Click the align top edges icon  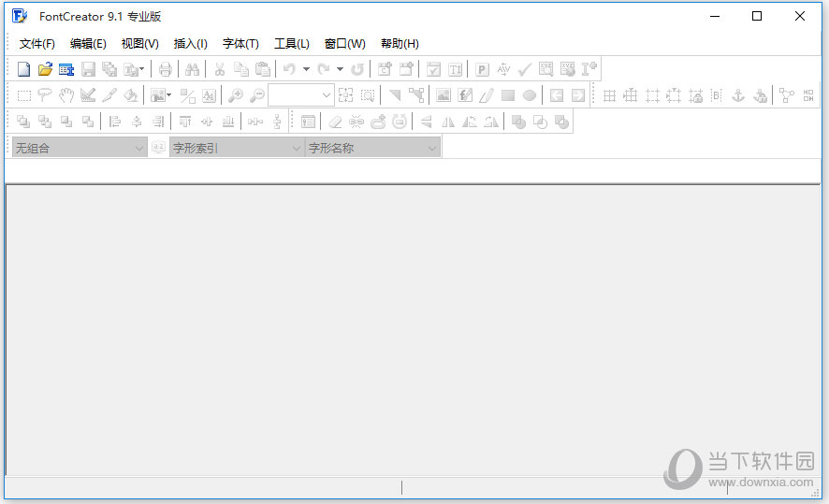pos(185,122)
